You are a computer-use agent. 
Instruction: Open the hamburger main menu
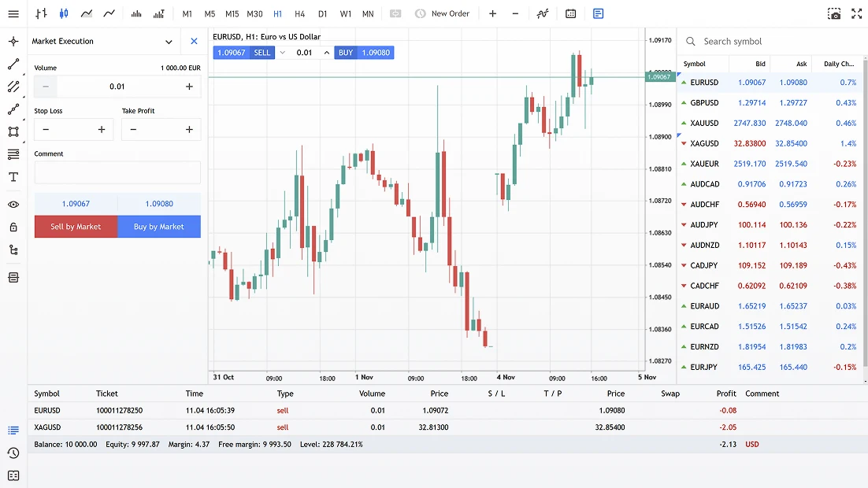point(13,13)
